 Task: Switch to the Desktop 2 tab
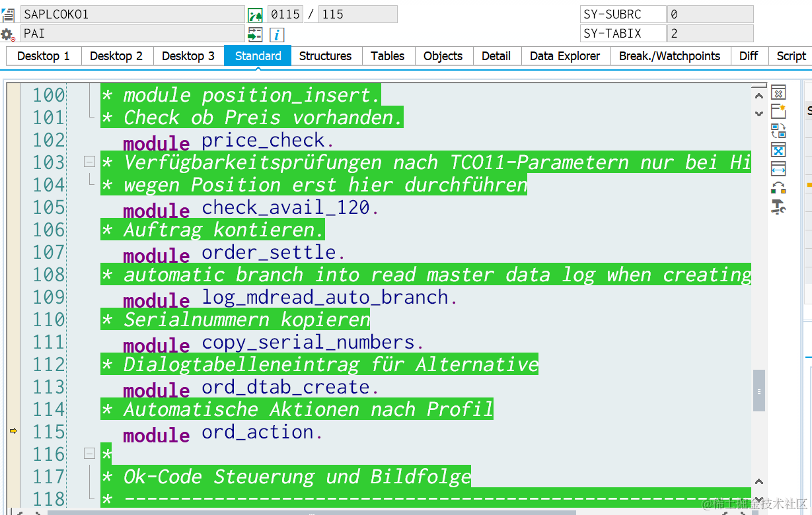[116, 56]
